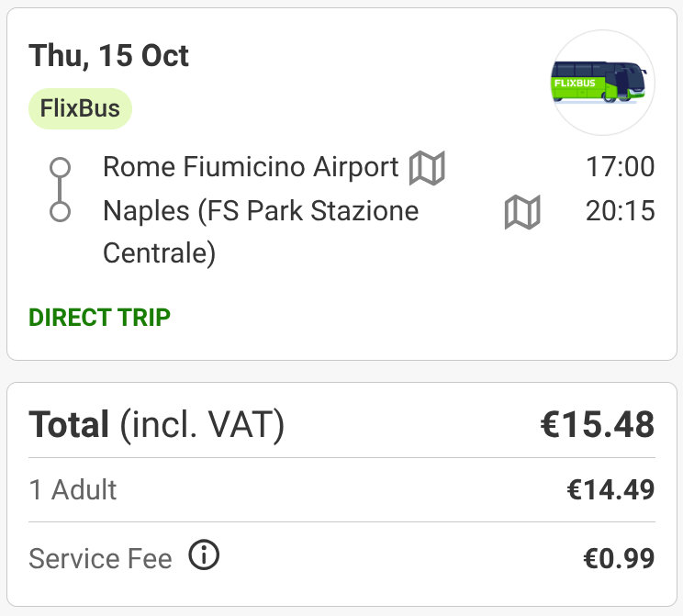Click the Service Fee info icon
The height and width of the screenshot is (616, 683).
coord(204,554)
